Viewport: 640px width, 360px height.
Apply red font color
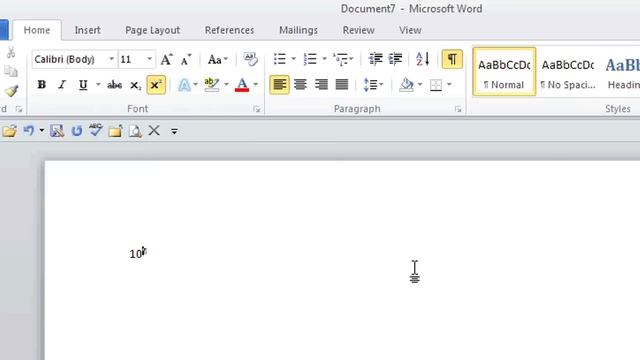pyautogui.click(x=242, y=85)
